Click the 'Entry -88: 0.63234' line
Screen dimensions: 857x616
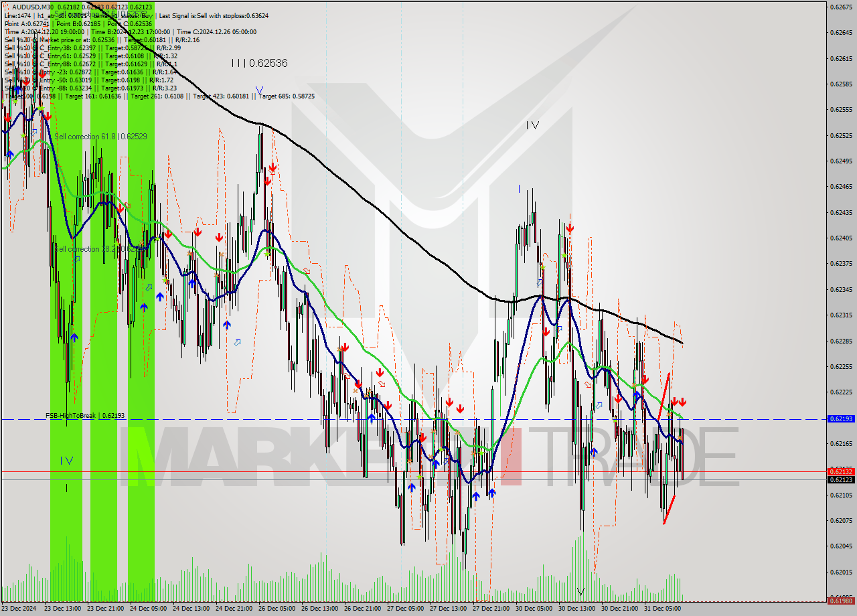pyautogui.click(x=90, y=88)
